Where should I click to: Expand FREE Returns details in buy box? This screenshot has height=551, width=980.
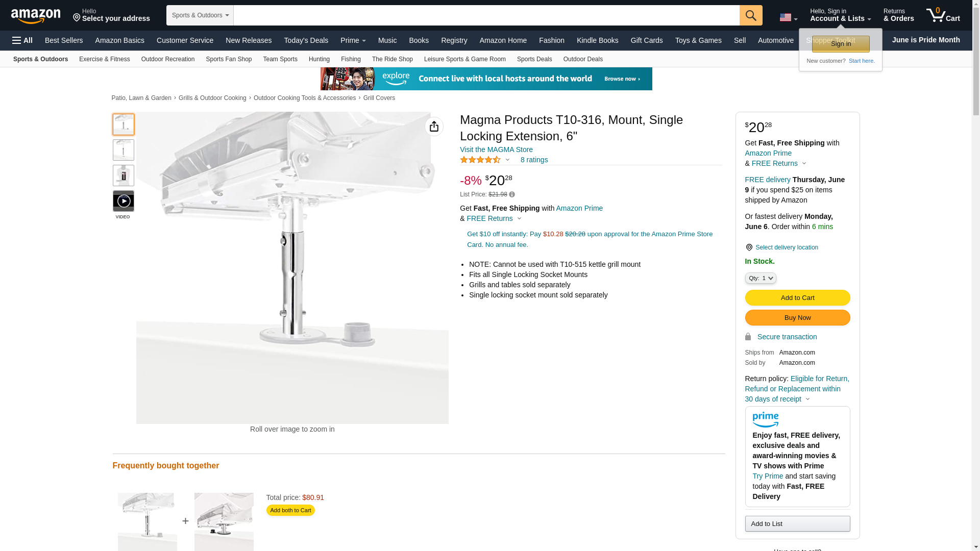[x=804, y=164]
